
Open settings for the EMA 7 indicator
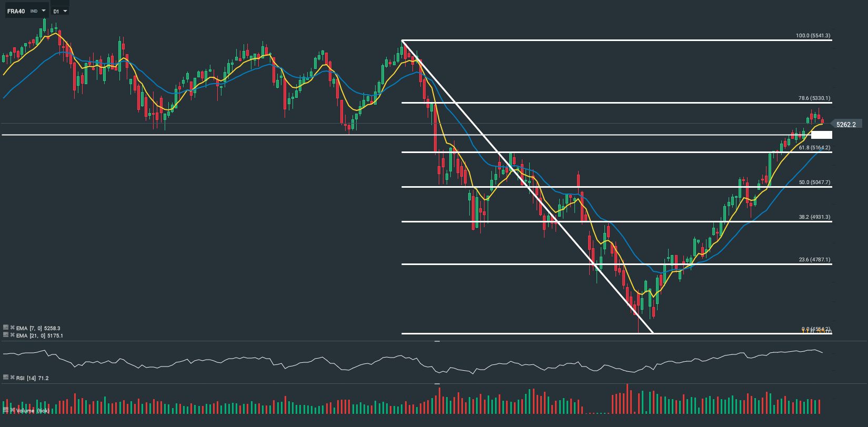click(x=6, y=328)
